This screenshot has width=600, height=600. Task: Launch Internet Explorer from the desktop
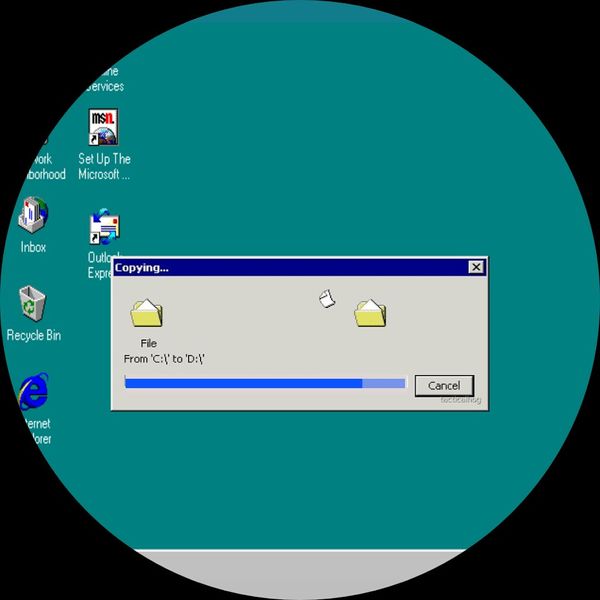pyautogui.click(x=34, y=391)
